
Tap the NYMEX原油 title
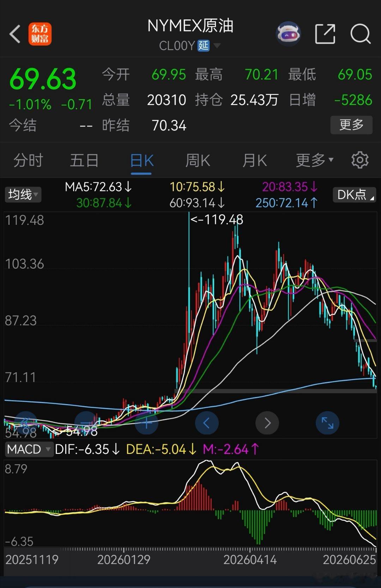tap(190, 26)
